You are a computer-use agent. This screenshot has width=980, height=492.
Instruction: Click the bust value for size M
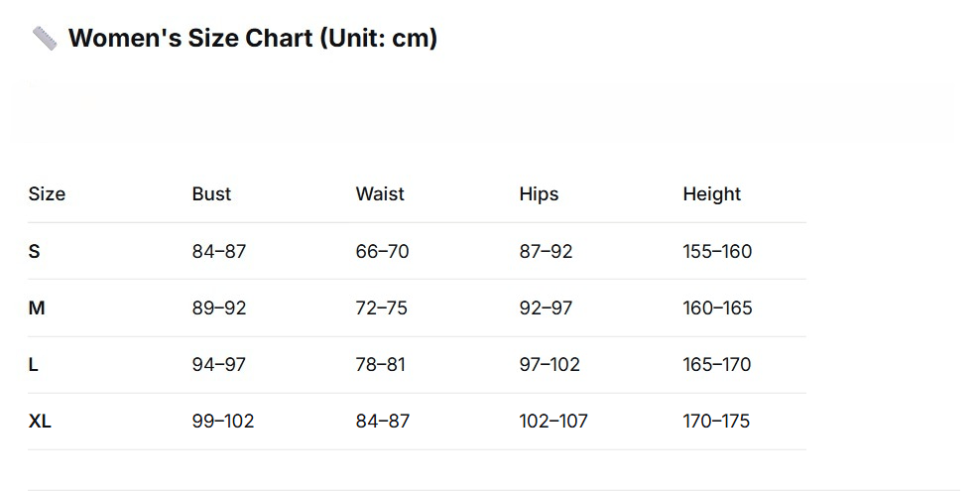(x=219, y=308)
